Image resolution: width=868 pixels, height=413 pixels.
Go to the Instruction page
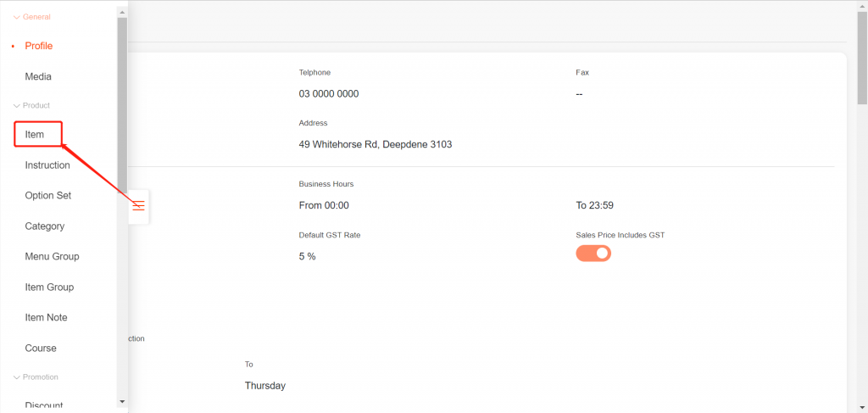[47, 165]
